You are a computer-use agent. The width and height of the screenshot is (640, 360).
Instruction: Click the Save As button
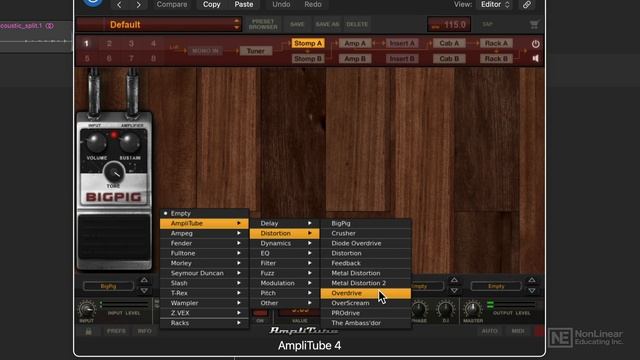327,24
